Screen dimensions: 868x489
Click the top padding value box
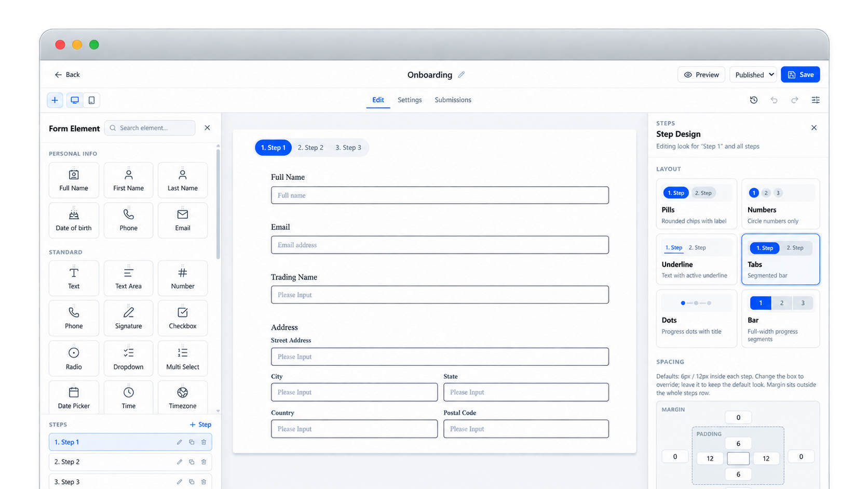pos(738,443)
